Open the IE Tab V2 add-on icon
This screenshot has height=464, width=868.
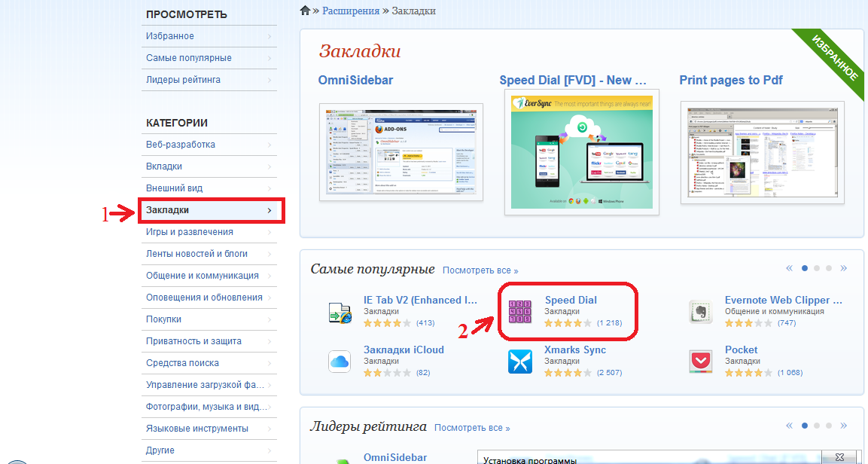[340, 313]
